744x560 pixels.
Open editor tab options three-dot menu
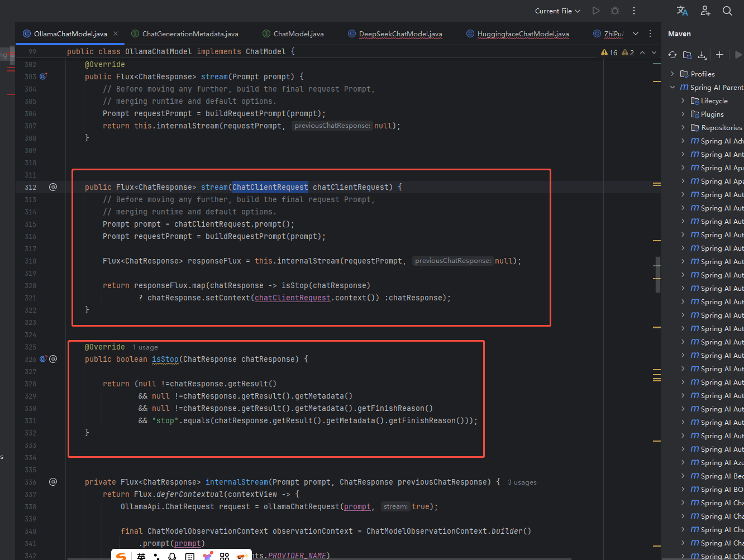coord(650,33)
